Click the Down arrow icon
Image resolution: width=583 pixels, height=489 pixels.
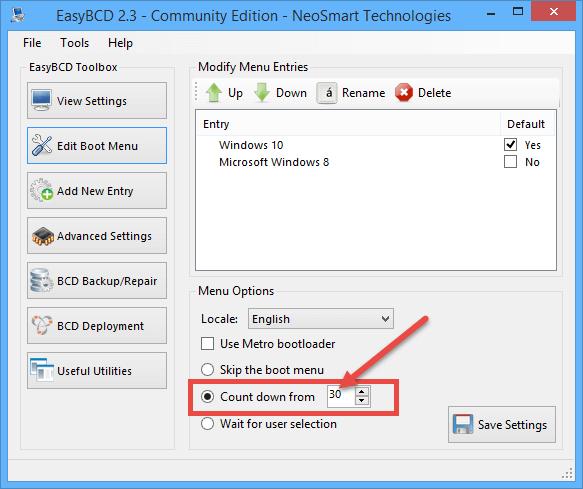262,93
